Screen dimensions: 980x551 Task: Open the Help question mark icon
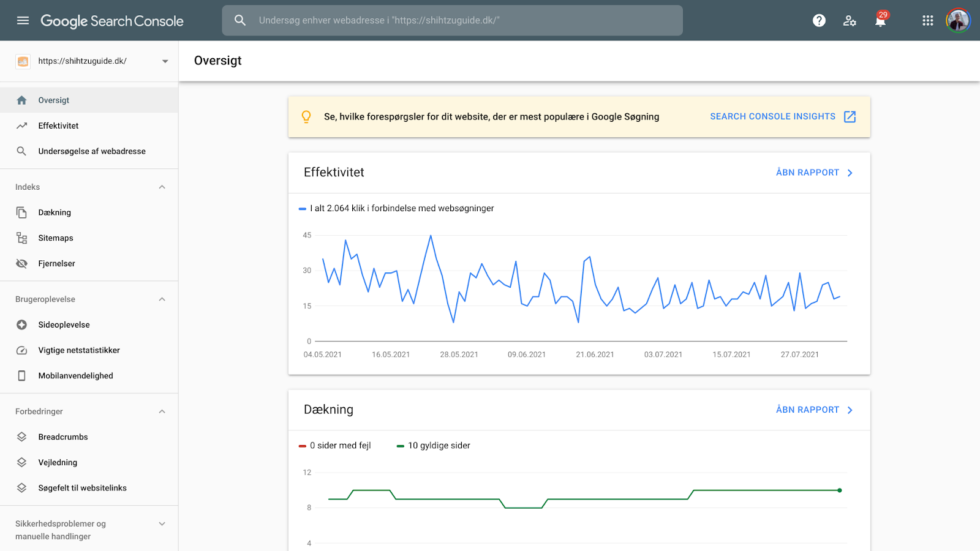tap(819, 21)
